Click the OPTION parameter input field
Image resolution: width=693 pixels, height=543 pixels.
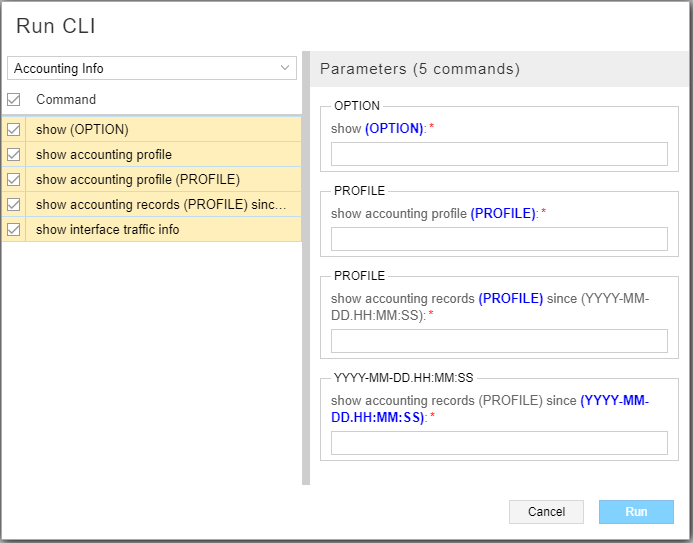(499, 153)
